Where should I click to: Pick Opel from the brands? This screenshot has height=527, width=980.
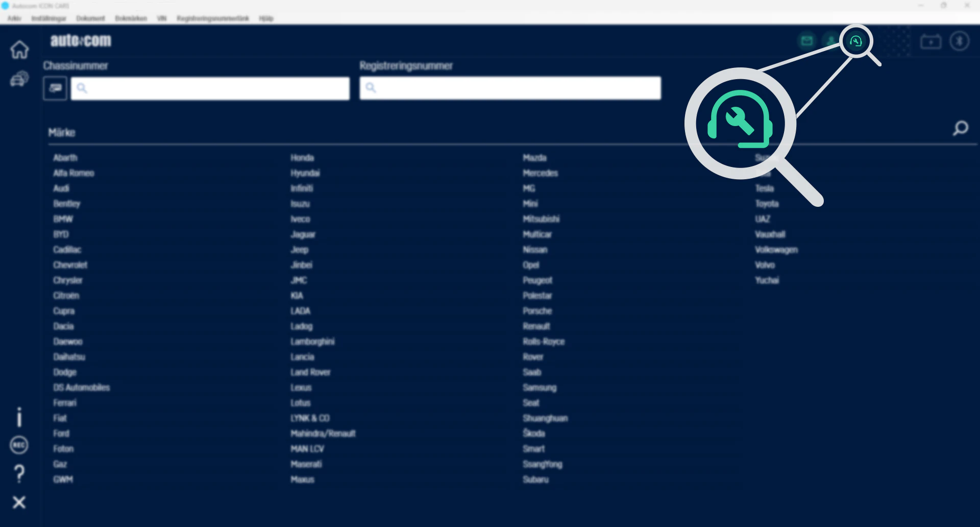click(x=531, y=265)
